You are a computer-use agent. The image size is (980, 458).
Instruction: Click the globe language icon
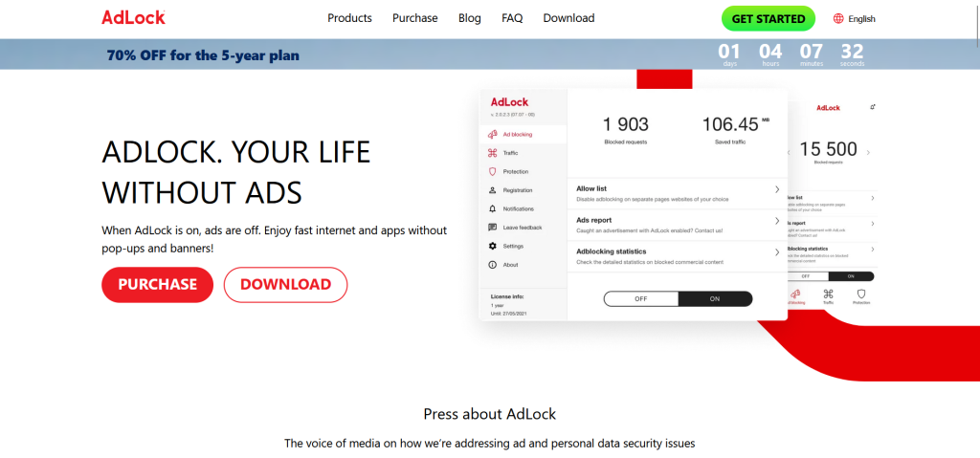pyautogui.click(x=838, y=19)
